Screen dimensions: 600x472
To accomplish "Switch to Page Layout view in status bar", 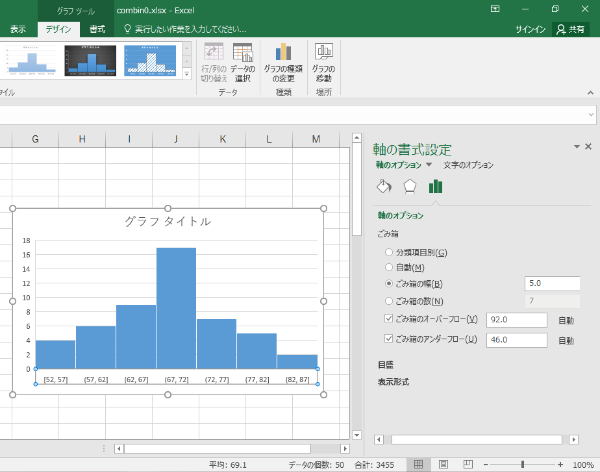I will [x=443, y=465].
